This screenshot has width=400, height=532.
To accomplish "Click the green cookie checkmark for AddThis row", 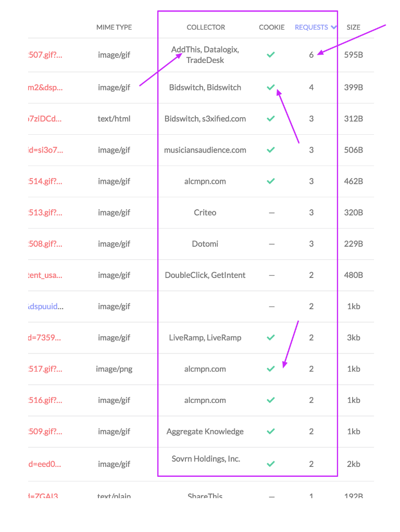I will point(270,54).
